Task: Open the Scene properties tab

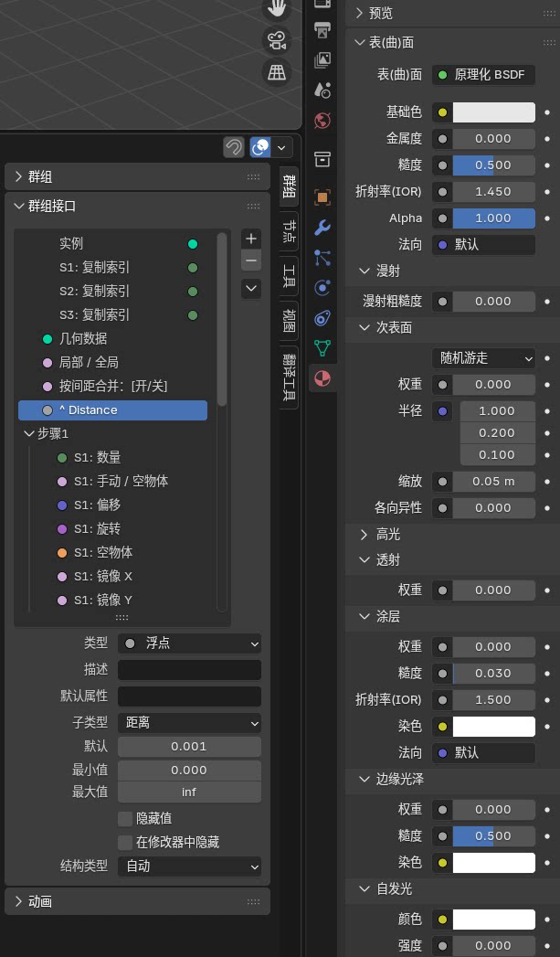Action: pyautogui.click(x=322, y=90)
